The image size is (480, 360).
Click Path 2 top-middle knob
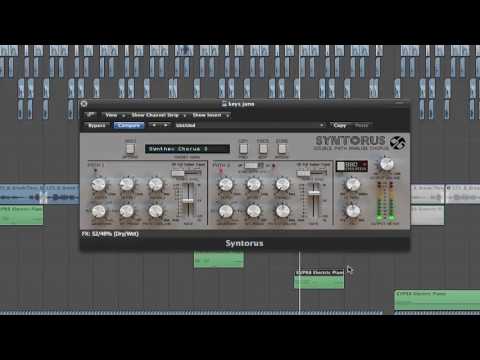tap(254, 184)
